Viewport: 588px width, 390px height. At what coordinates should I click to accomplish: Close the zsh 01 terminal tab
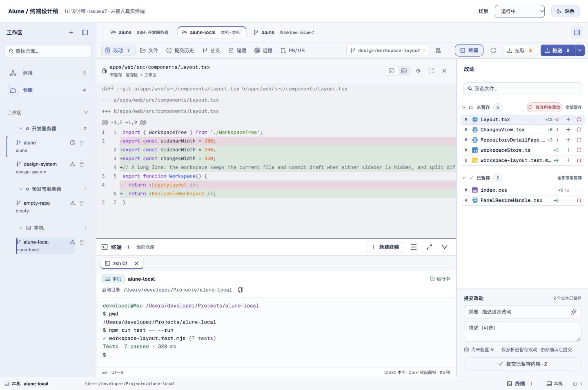point(137,264)
